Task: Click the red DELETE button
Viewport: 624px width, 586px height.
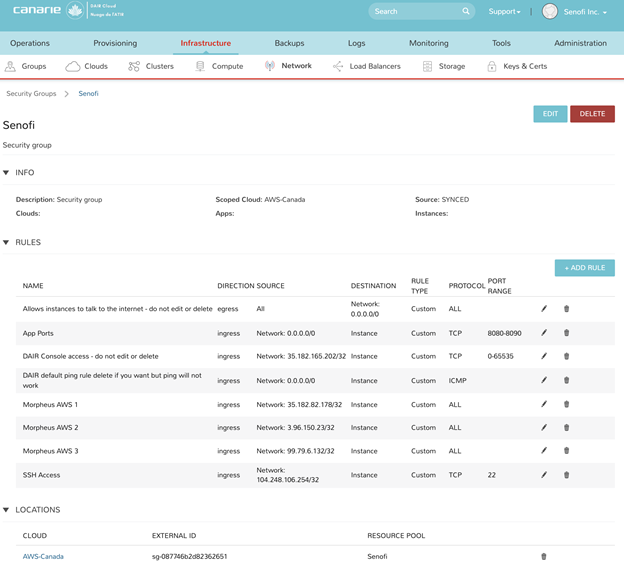Action: point(592,114)
